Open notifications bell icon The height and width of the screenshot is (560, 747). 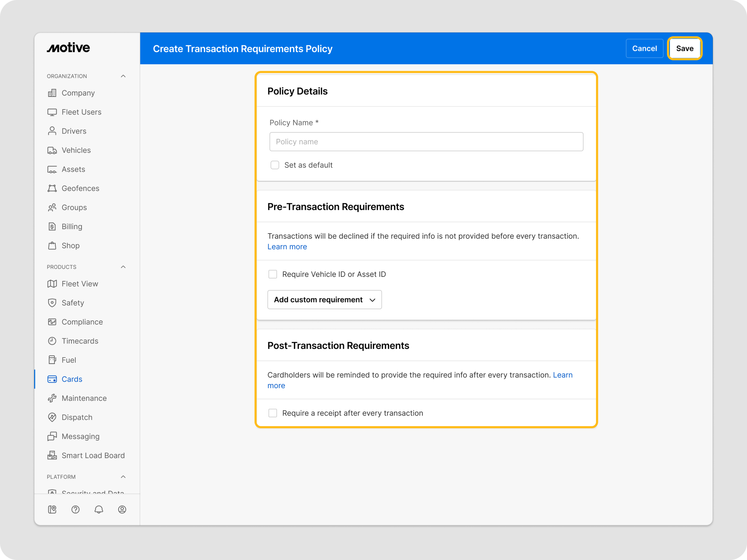coord(99,509)
